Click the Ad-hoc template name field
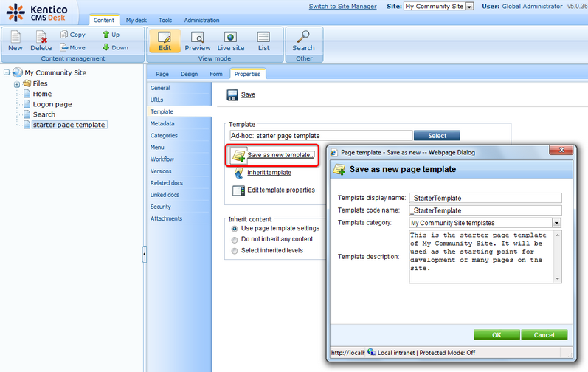This screenshot has height=372, width=588. click(321, 136)
